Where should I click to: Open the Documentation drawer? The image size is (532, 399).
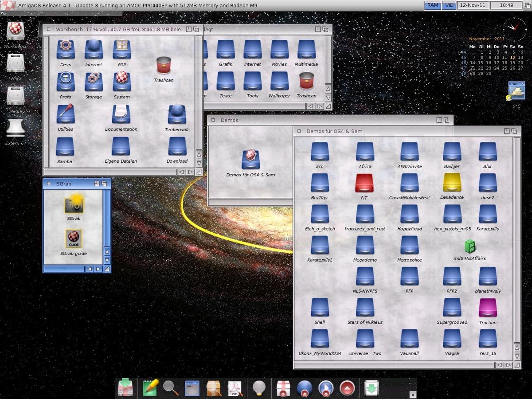(x=121, y=114)
